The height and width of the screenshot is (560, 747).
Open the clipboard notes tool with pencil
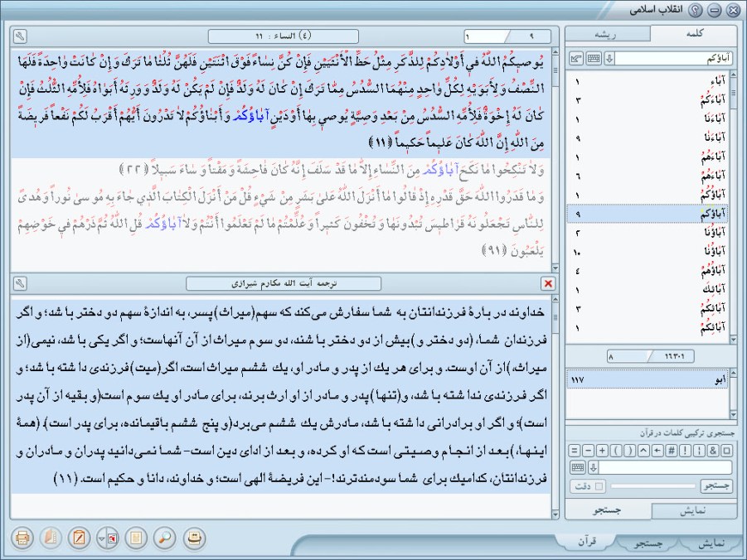coord(79,538)
